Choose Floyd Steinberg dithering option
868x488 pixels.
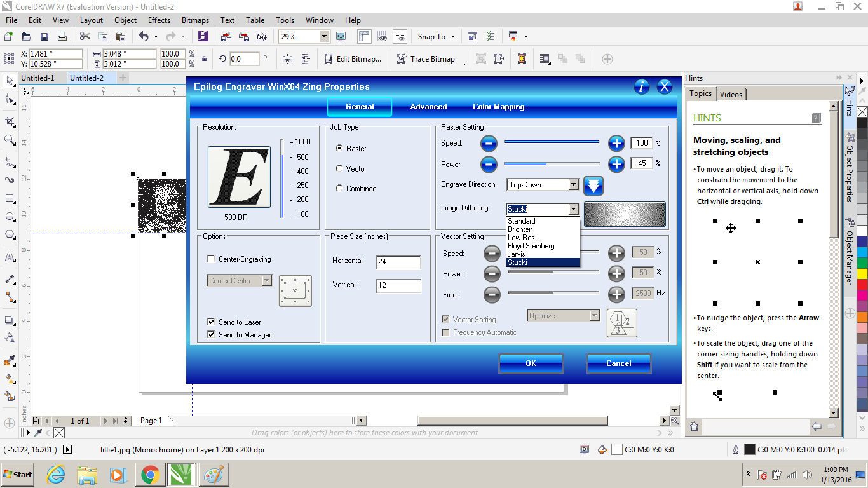(x=531, y=246)
